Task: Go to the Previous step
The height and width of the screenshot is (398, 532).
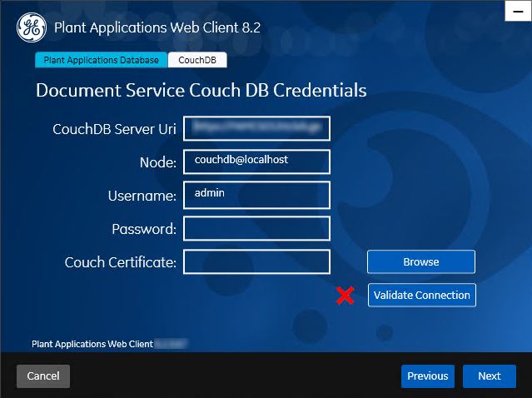Action: [x=427, y=376]
